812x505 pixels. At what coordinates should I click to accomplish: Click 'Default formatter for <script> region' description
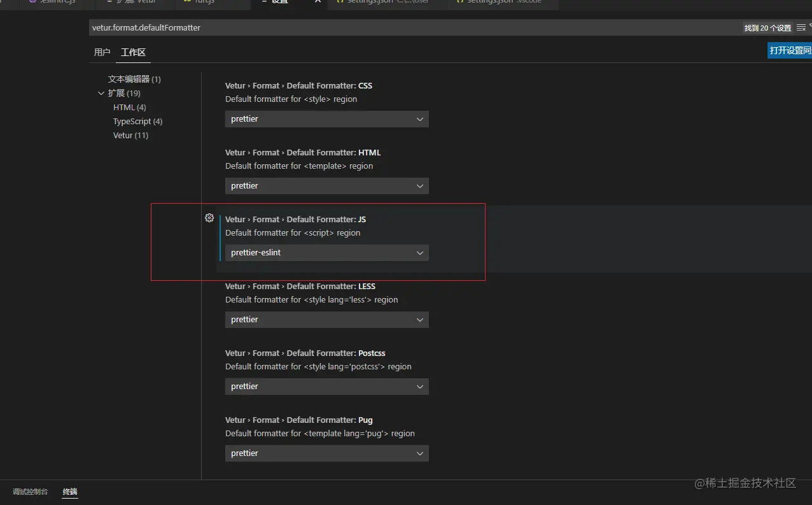[293, 232]
